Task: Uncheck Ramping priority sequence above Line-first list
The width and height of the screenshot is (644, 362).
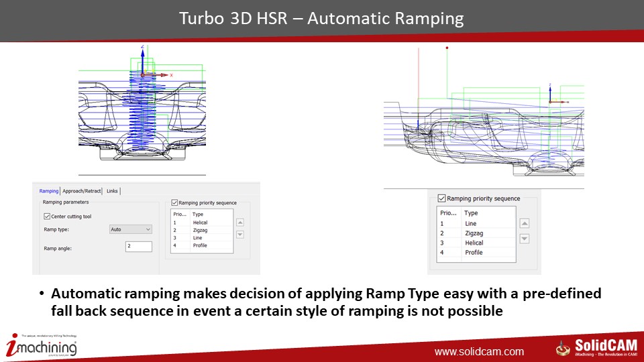Action: point(441,198)
